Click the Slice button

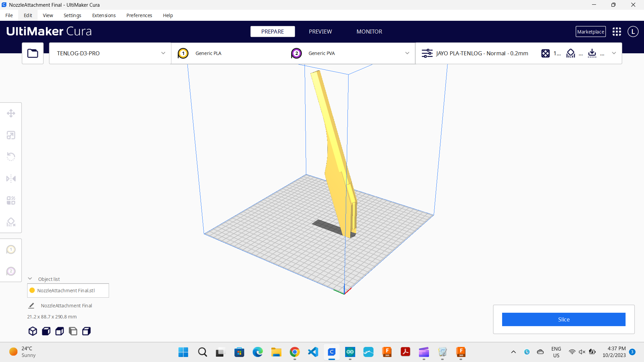point(563,319)
